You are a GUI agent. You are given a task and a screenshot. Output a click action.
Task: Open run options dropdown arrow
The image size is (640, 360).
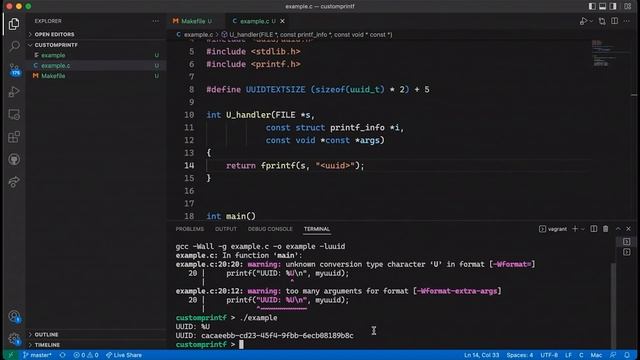click(591, 21)
